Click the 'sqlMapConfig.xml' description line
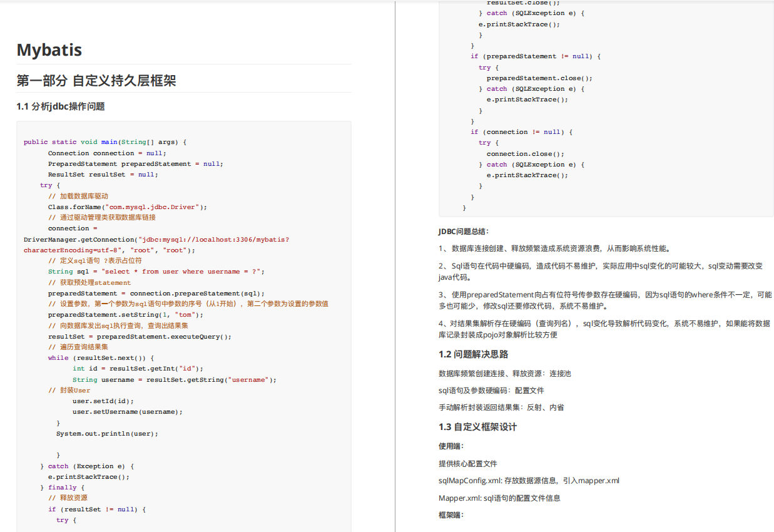Screen dimensions: 774x532 529,481
